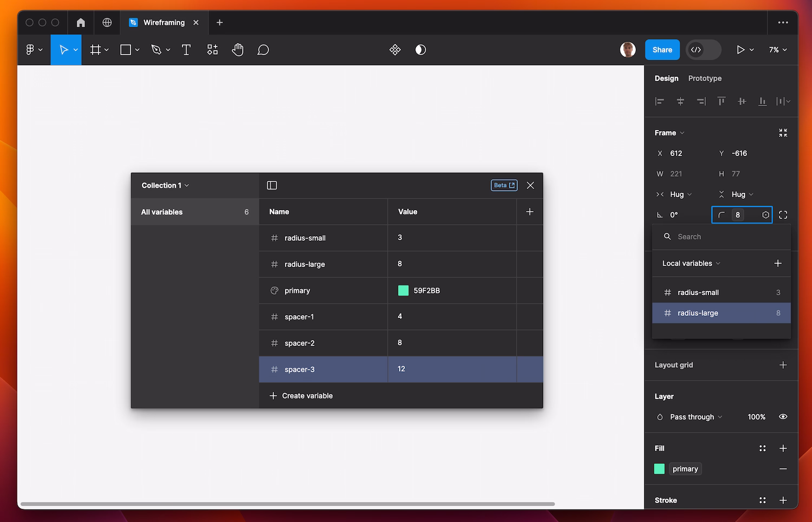Screen dimensions: 812x522
Task: Expand the Local variables dropdown
Action: pos(690,263)
